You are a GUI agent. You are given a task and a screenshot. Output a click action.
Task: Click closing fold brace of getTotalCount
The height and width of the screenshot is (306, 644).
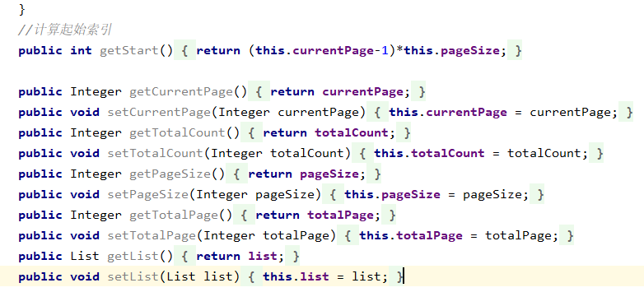click(x=404, y=132)
